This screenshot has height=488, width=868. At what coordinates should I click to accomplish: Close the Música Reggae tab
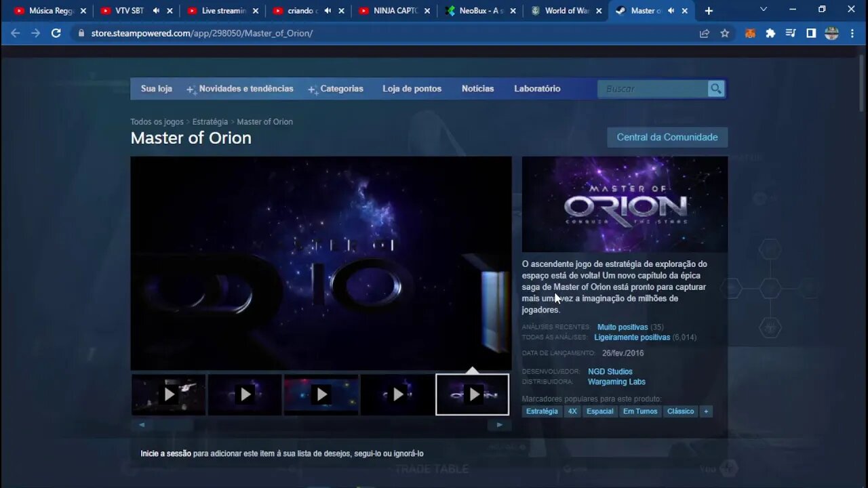click(x=83, y=11)
